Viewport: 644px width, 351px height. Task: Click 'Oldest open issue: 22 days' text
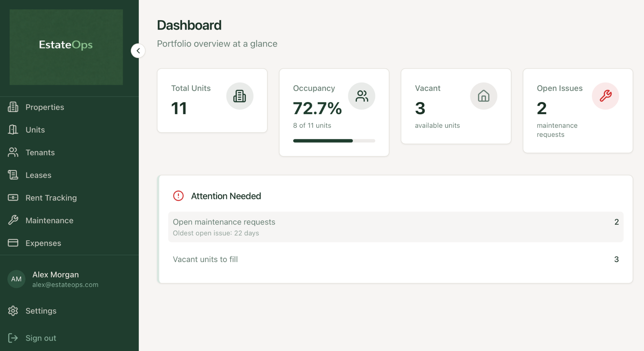[x=216, y=233]
